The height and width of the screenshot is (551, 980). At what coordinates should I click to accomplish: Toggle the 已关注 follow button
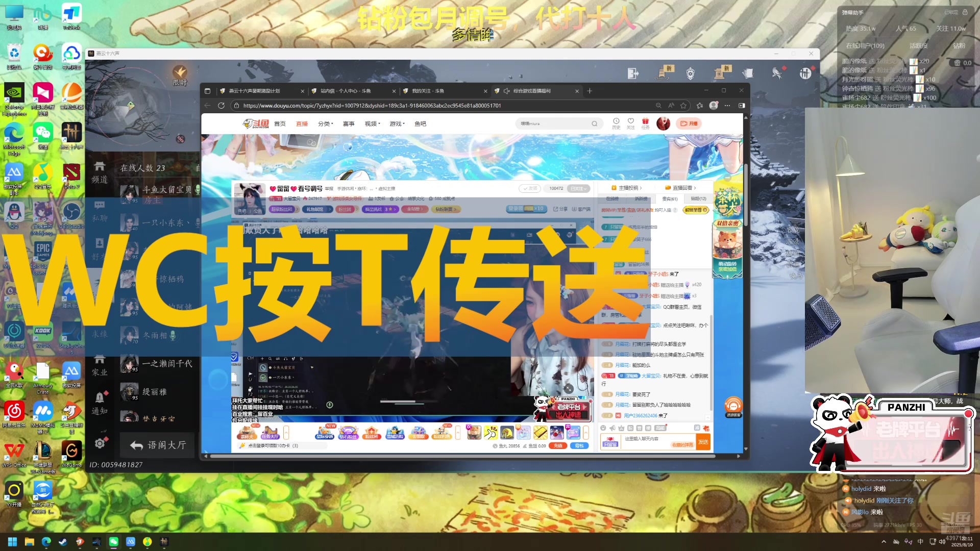(578, 188)
